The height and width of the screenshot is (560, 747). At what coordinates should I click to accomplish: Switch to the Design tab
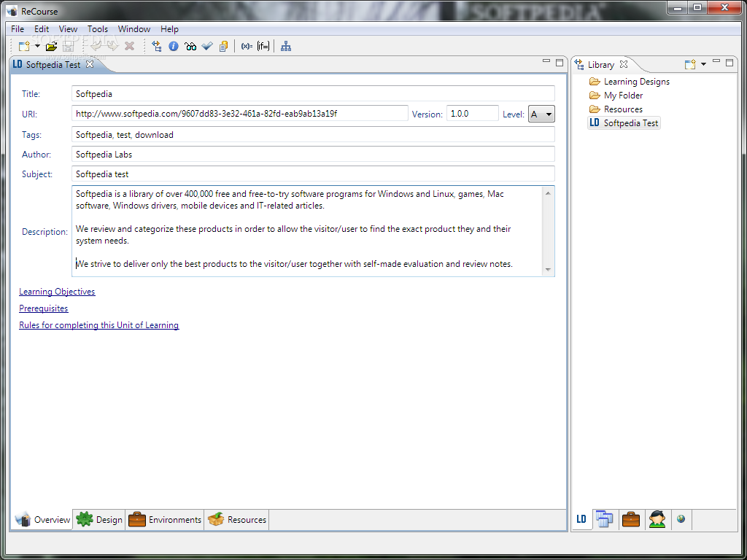(99, 519)
